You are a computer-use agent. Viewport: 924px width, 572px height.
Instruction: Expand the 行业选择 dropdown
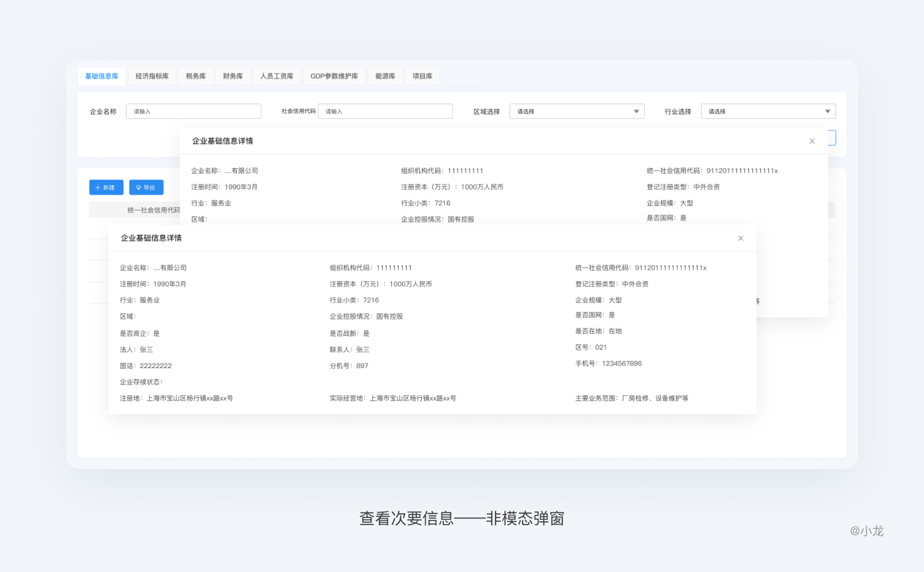point(768,111)
